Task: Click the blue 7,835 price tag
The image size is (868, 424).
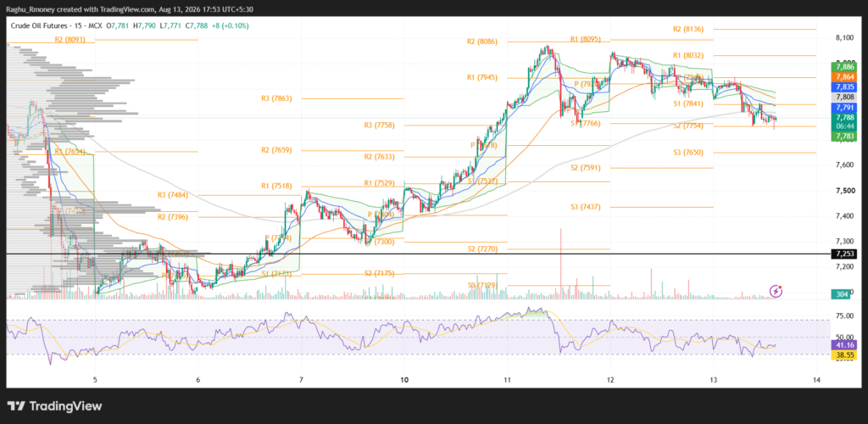Action: pos(845,86)
